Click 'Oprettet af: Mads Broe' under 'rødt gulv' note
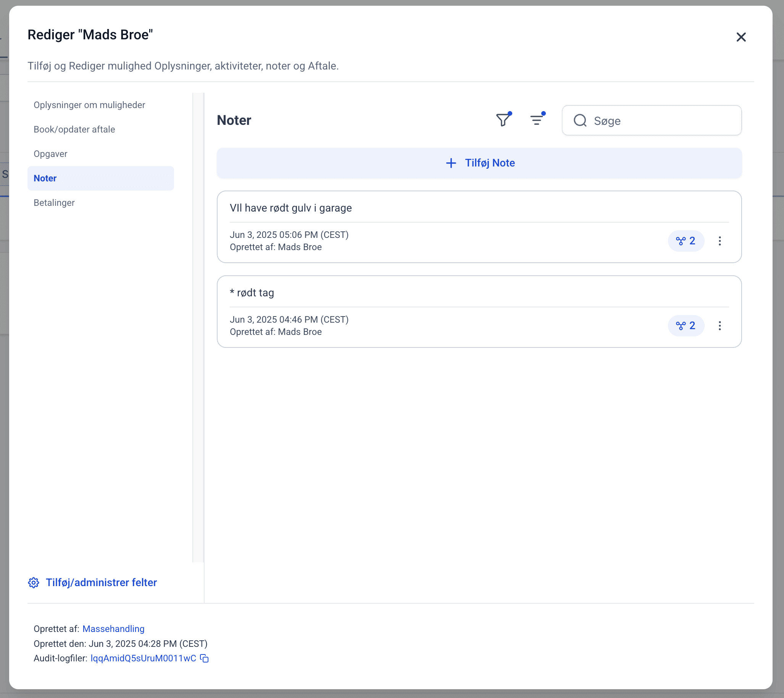 tap(276, 247)
